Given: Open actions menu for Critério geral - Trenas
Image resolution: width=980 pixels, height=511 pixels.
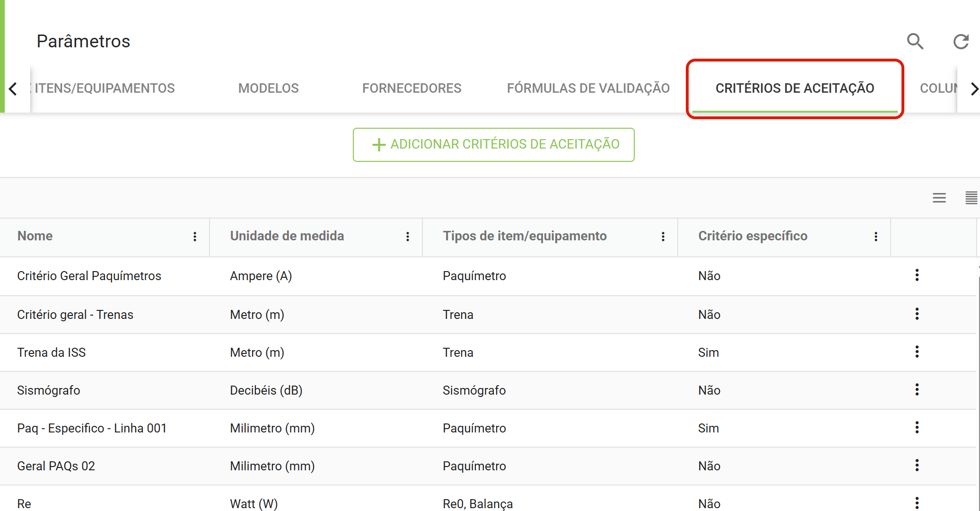Looking at the screenshot, I should (x=917, y=314).
